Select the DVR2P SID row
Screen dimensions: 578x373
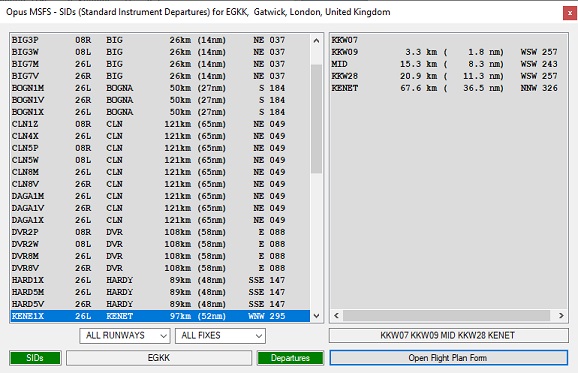pos(160,232)
